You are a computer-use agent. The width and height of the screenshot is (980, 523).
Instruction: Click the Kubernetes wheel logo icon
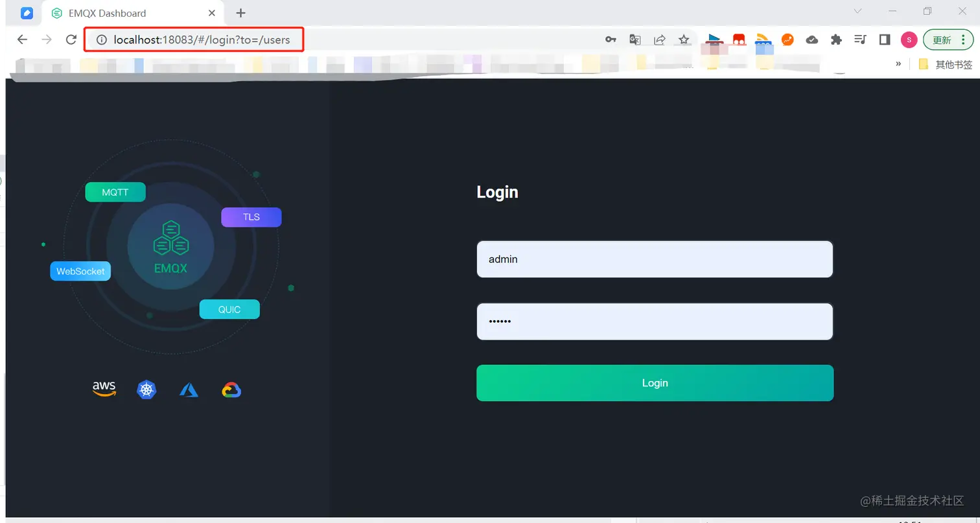[x=147, y=389]
